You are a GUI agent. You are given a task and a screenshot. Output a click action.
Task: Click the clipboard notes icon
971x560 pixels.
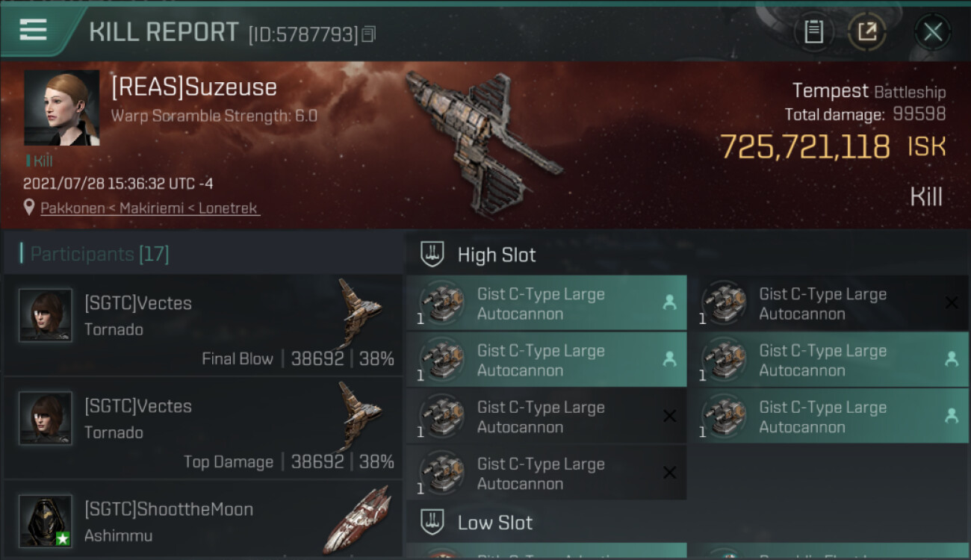[x=813, y=32]
